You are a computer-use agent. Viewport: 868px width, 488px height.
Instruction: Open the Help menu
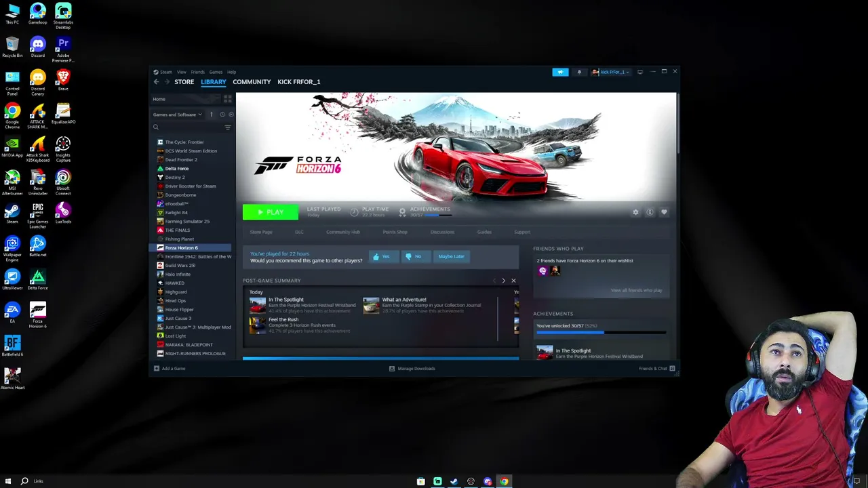click(231, 72)
